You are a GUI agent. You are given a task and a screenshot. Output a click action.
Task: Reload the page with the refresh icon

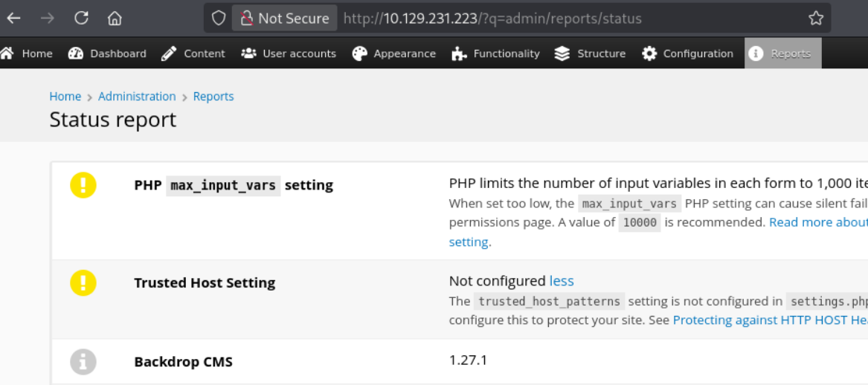pos(81,19)
